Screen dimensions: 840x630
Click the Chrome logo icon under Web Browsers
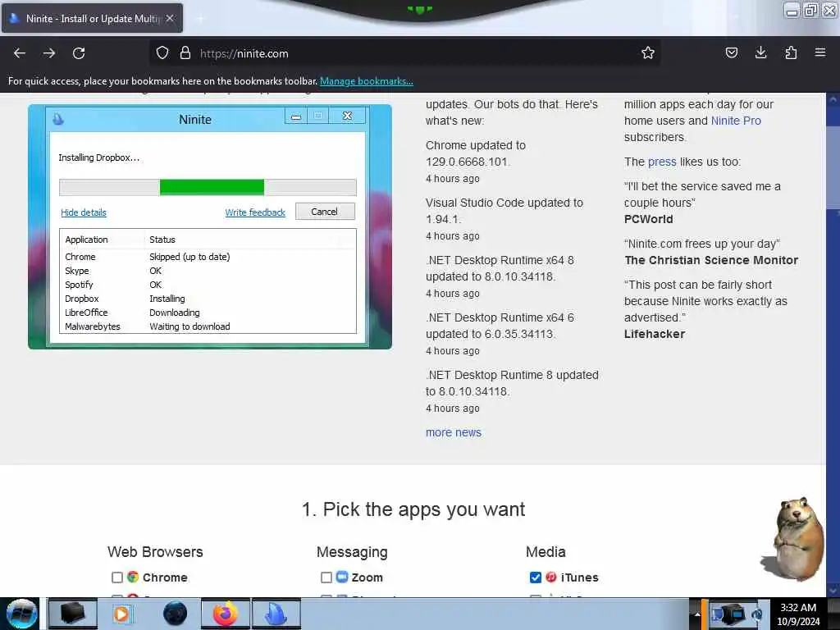point(133,577)
